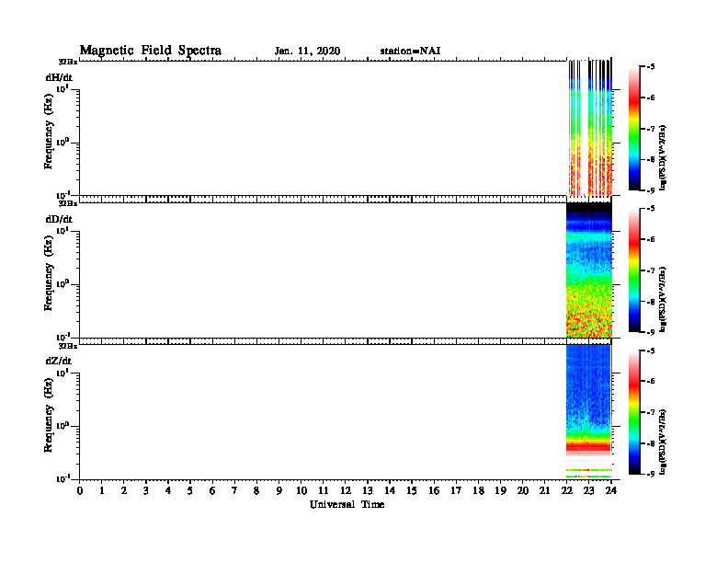Screen dimensions: 728x563
Task: Click the "Jan. 11, 2020" date text
Action: [x=307, y=52]
